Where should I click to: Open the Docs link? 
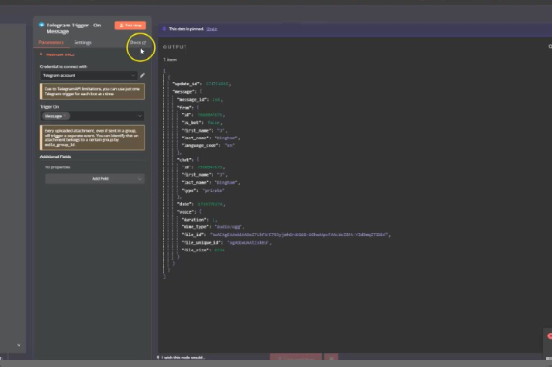pyautogui.click(x=138, y=42)
